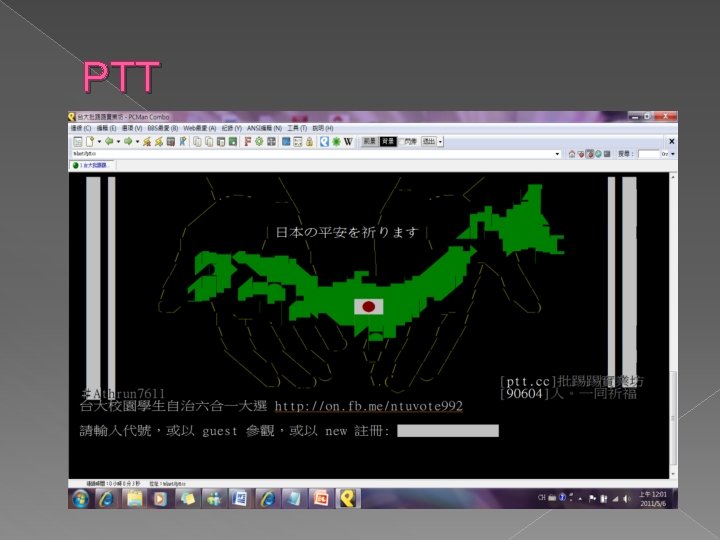Click the padlock icon in toolbar
The height and width of the screenshot is (540, 720).
309,141
